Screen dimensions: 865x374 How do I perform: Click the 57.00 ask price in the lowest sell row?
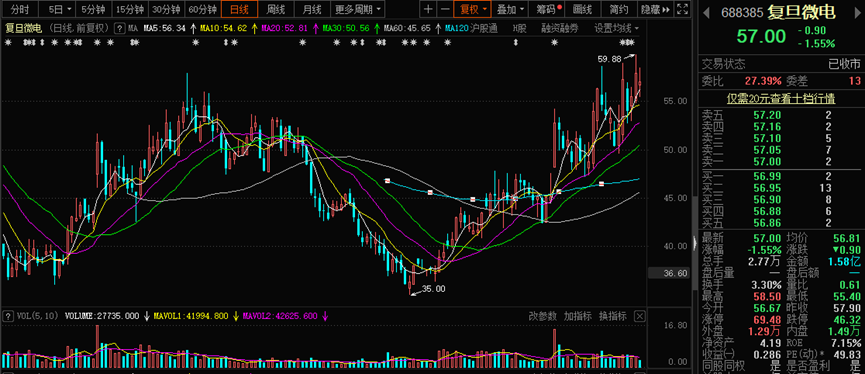click(767, 162)
